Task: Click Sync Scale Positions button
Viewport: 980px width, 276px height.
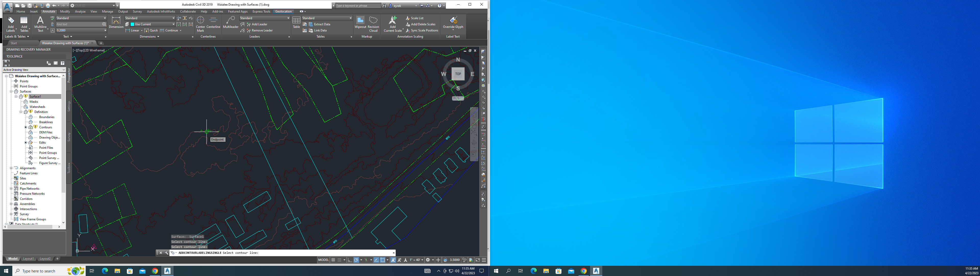Action: [x=422, y=30]
